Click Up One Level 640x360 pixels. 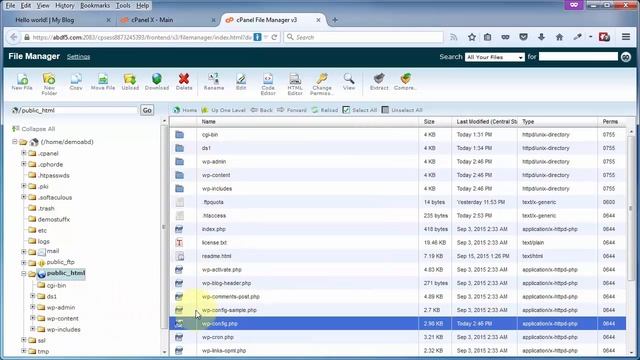click(x=224, y=110)
